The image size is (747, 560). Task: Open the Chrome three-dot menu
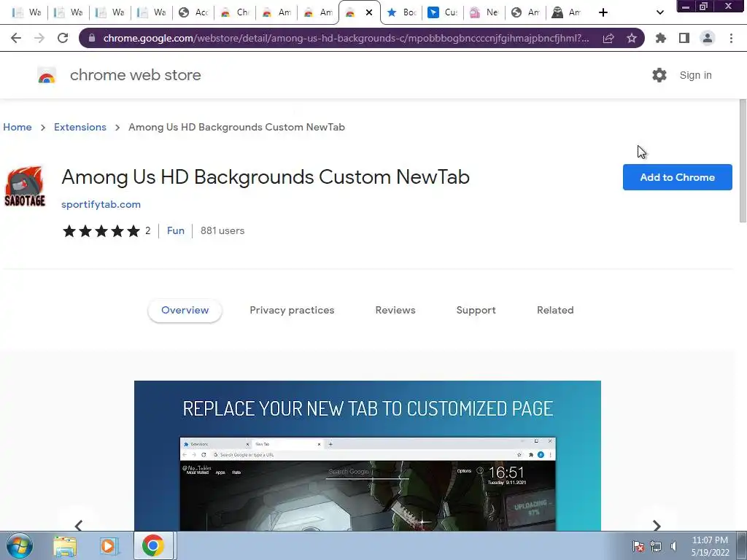pos(731,38)
